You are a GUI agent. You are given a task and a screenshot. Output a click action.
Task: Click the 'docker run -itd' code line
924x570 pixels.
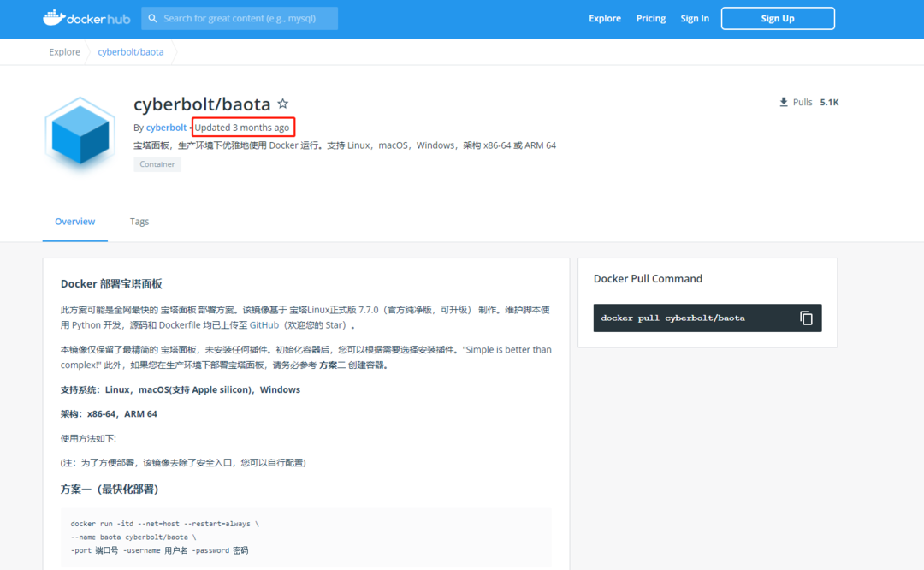click(164, 524)
